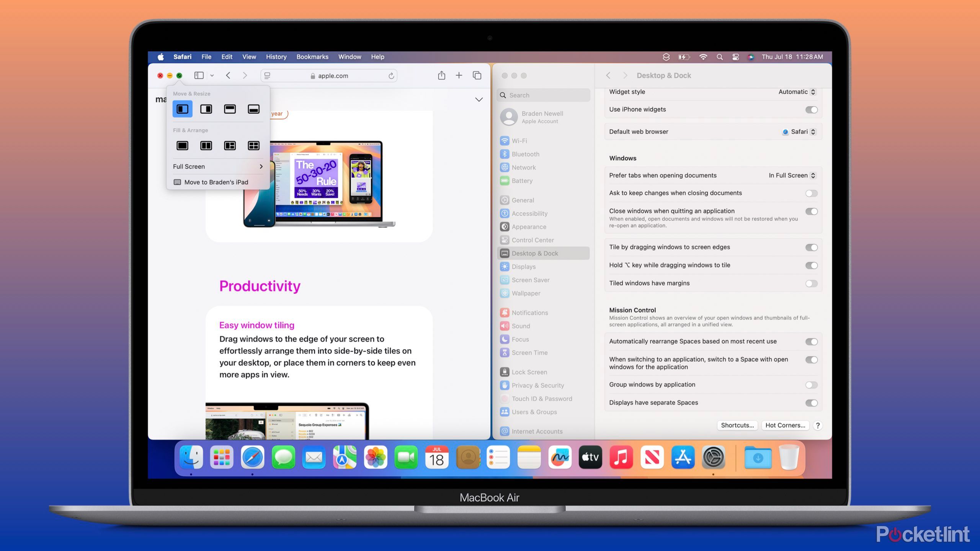Toggle 'Tiled windows have margins' setting
Viewport: 980px width, 551px height.
click(x=811, y=282)
